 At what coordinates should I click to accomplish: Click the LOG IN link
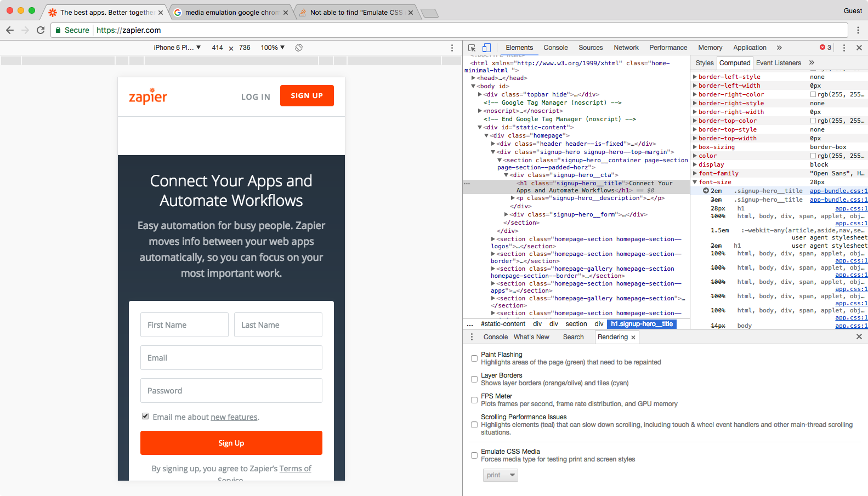coord(256,97)
